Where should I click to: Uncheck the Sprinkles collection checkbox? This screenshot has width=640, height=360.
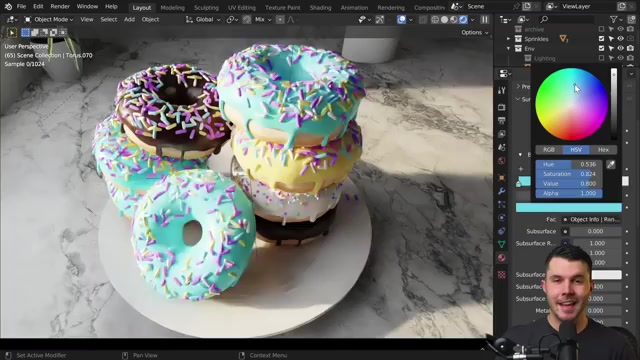[x=601, y=39]
